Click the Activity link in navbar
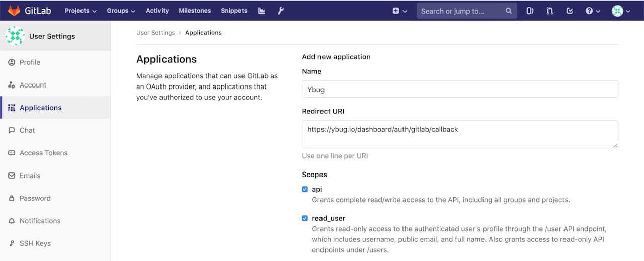The height and width of the screenshot is (261, 644). click(x=157, y=11)
